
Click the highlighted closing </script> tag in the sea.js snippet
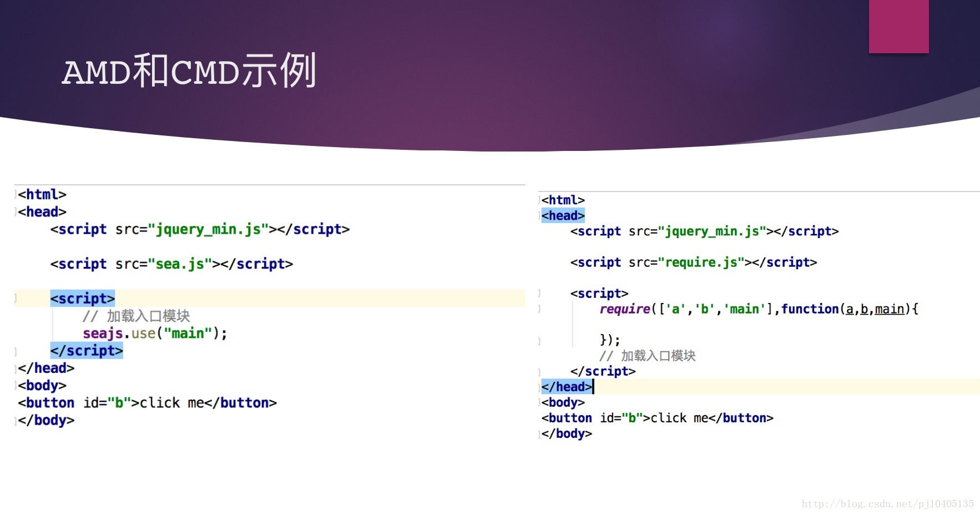pos(86,351)
